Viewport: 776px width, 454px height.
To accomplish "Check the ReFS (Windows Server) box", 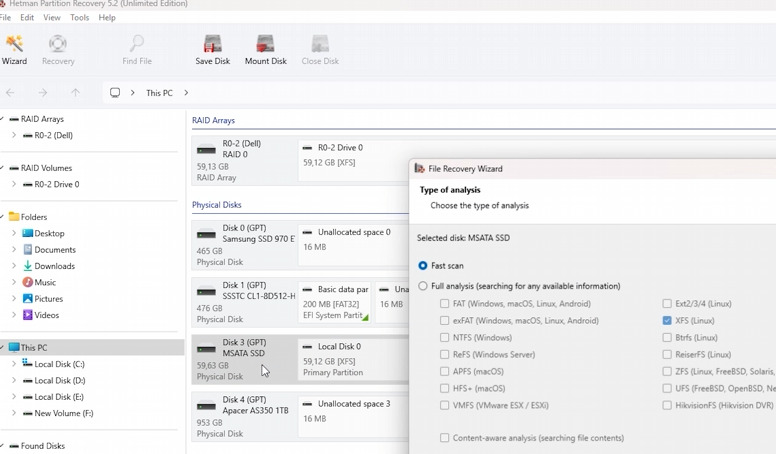I will [444, 354].
